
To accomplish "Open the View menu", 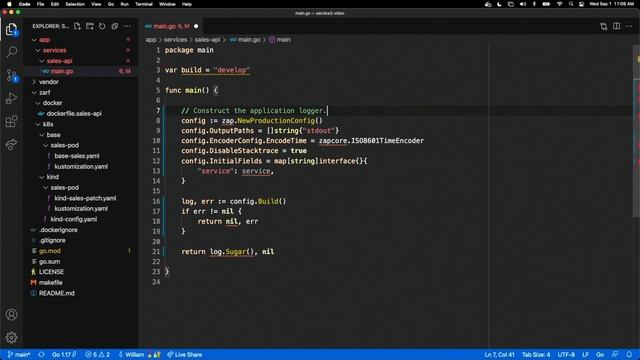I will pos(96,4).
